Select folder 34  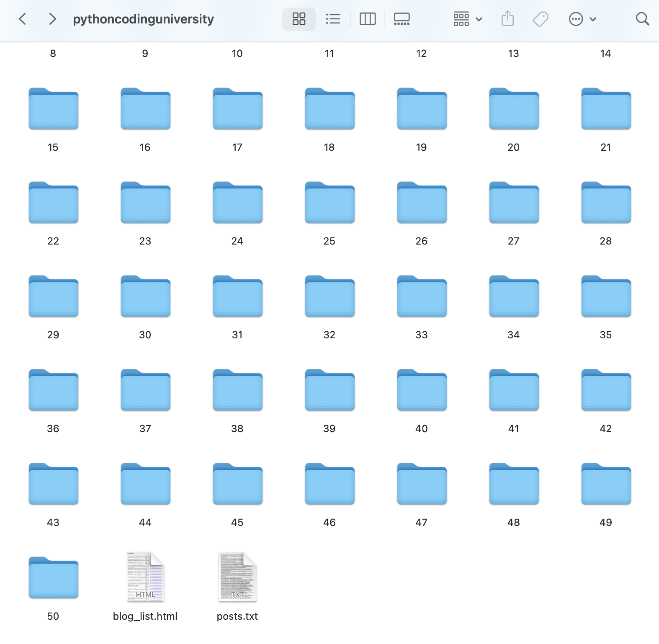(514, 296)
